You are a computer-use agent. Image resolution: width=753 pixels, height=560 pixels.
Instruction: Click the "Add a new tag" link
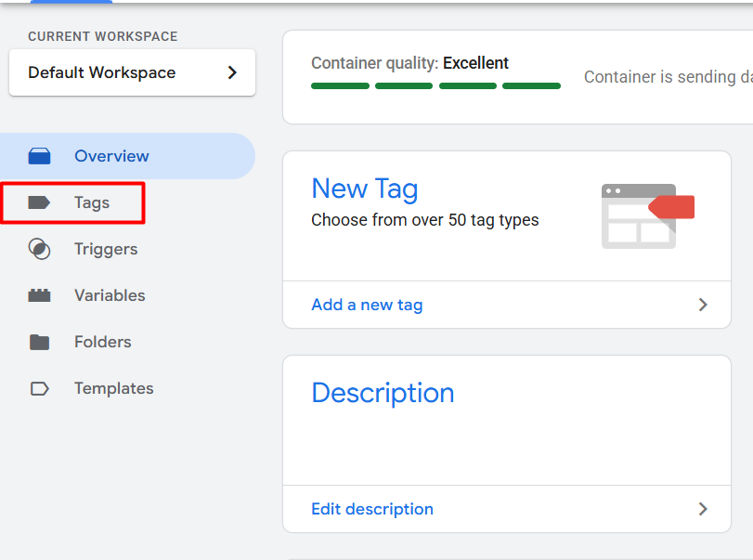pyautogui.click(x=367, y=305)
